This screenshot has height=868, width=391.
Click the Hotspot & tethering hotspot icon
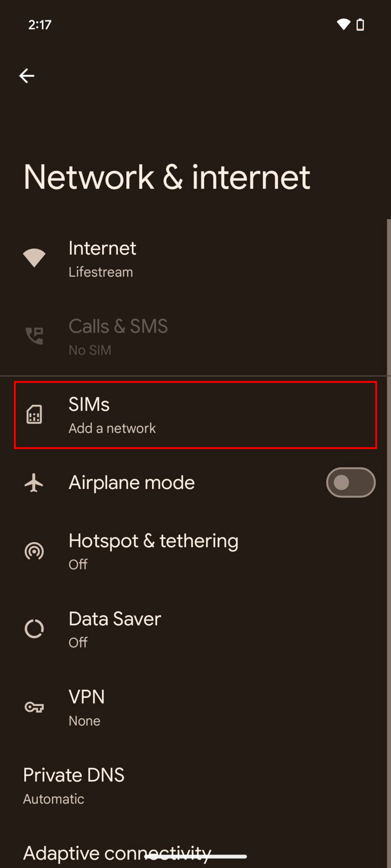34,551
